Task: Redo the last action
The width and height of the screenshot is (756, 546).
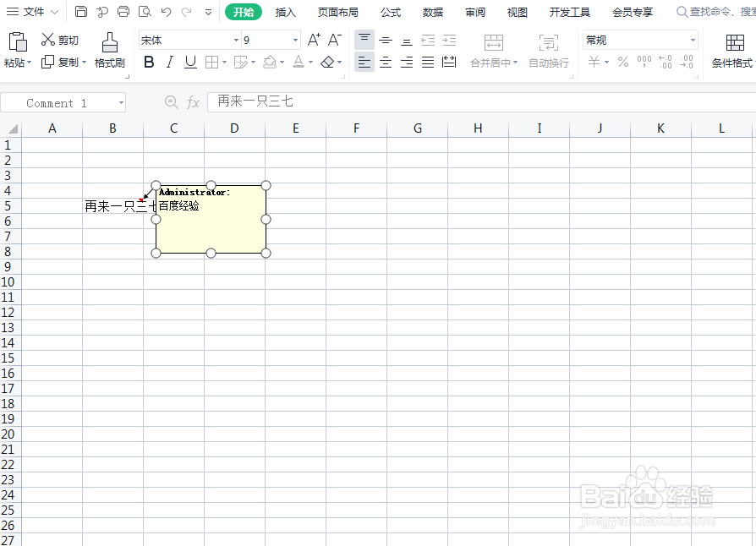Action: coord(187,12)
